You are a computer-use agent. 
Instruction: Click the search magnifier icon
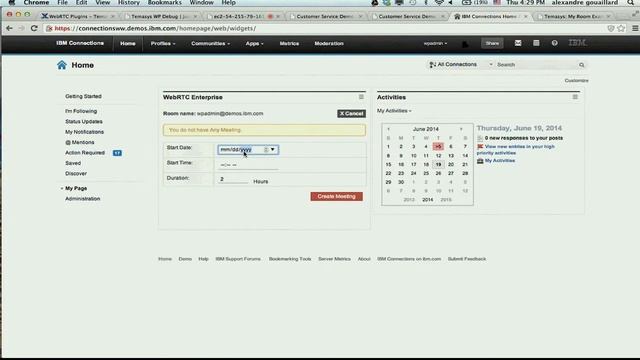click(582, 65)
